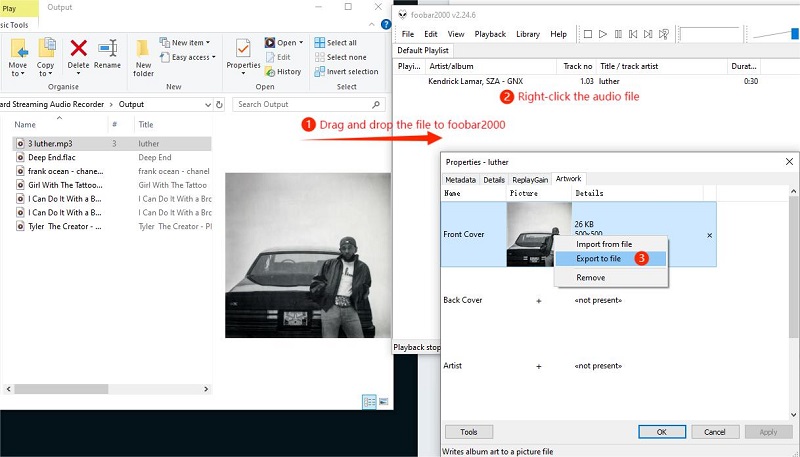Choose Export to file in context menu
Viewport: 800px width, 457px height.
coord(610,259)
